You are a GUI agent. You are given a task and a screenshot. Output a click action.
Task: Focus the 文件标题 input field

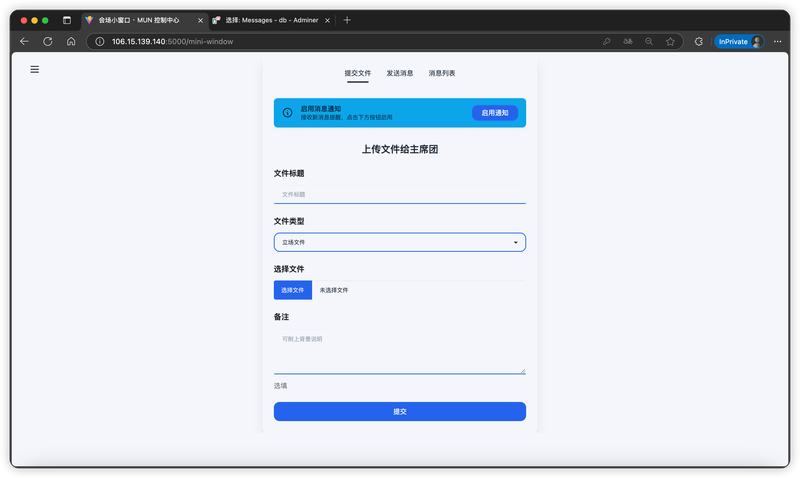pyautogui.click(x=399, y=194)
